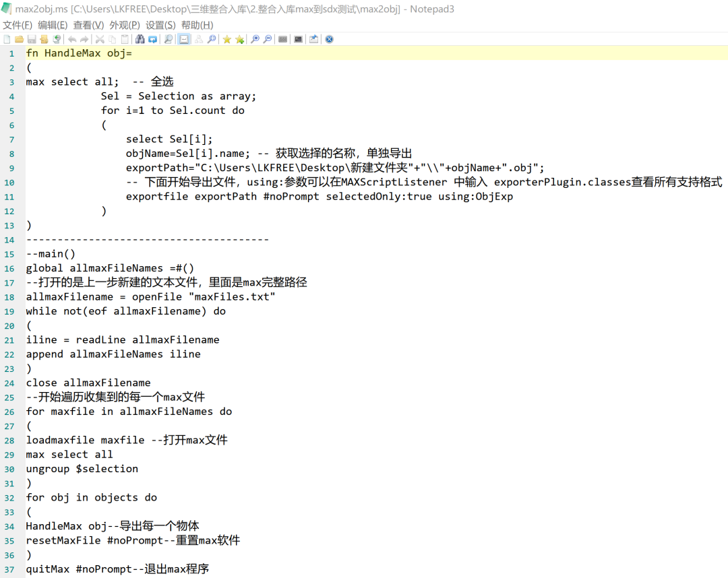The width and height of the screenshot is (728, 578).
Task: Click the Notepad3 app icon in title bar
Action: (x=7, y=8)
